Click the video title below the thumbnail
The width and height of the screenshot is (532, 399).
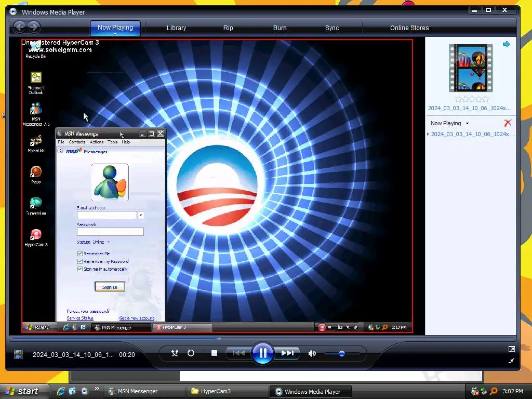470,108
